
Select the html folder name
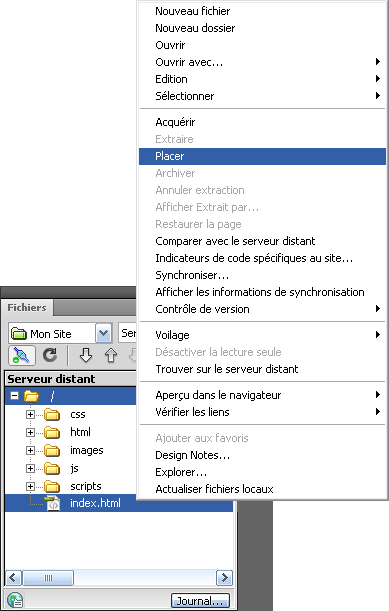(80, 432)
